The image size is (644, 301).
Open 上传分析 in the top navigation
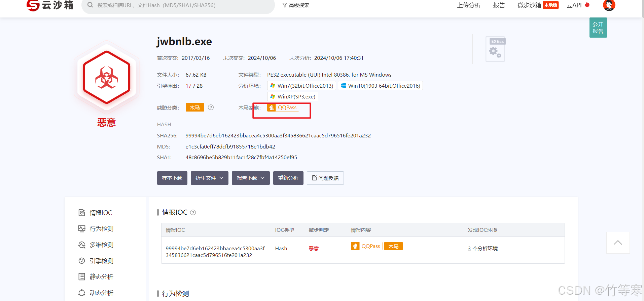pos(469,5)
